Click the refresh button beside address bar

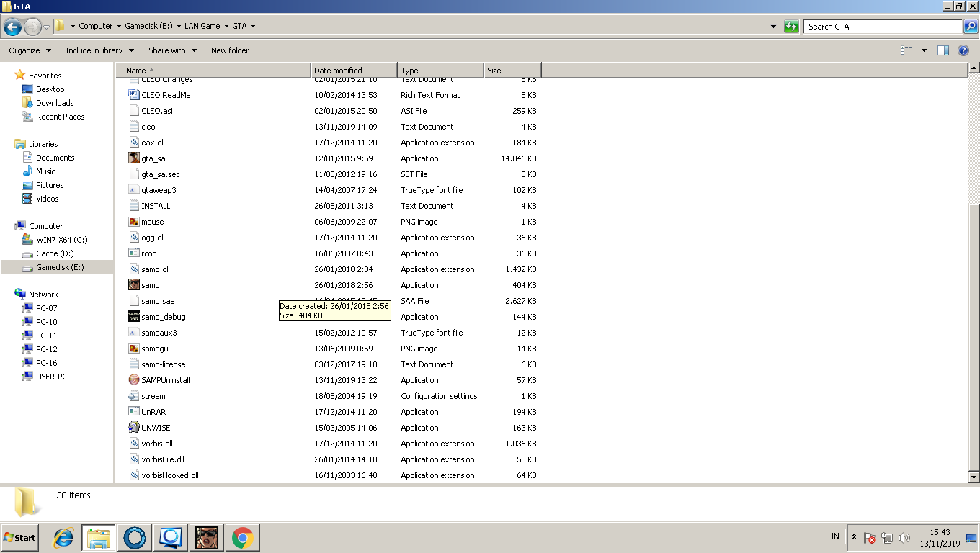tap(792, 27)
